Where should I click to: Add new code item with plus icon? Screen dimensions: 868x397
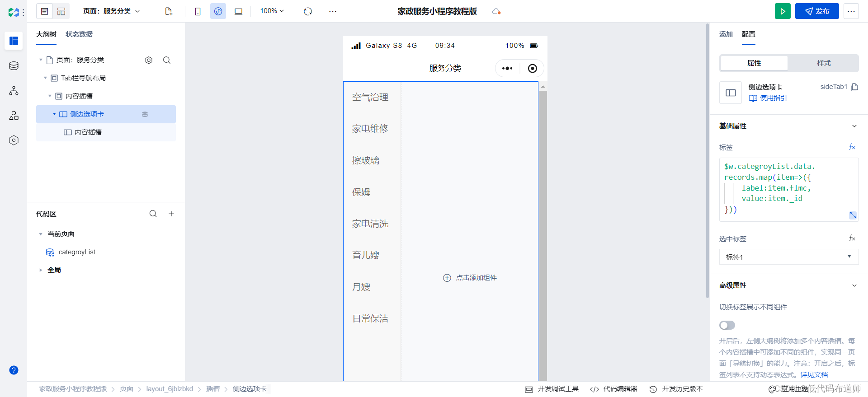point(171,214)
